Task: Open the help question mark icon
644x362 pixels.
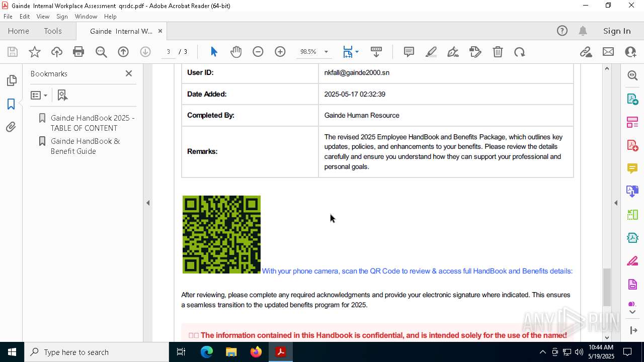Action: (x=562, y=31)
